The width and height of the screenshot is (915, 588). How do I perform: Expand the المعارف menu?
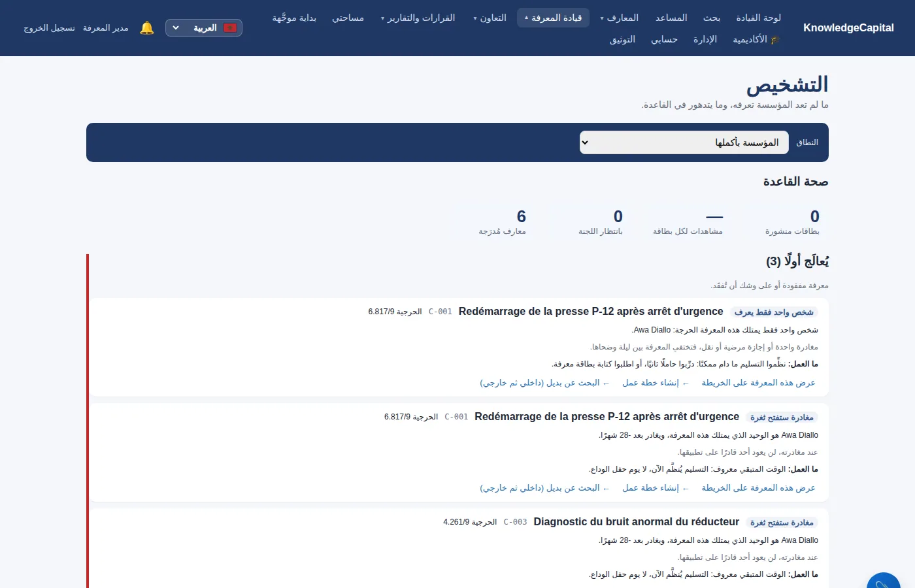coord(620,18)
